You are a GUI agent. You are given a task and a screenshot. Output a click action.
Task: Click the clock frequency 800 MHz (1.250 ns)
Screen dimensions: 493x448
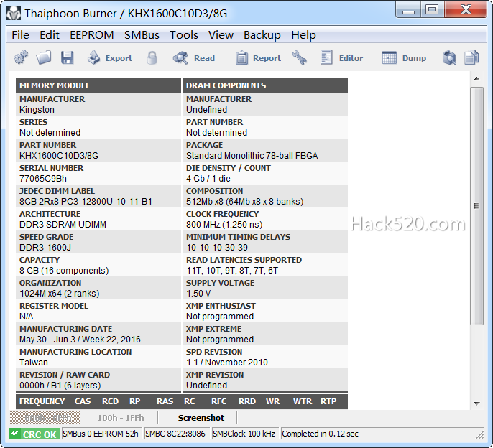click(x=224, y=224)
